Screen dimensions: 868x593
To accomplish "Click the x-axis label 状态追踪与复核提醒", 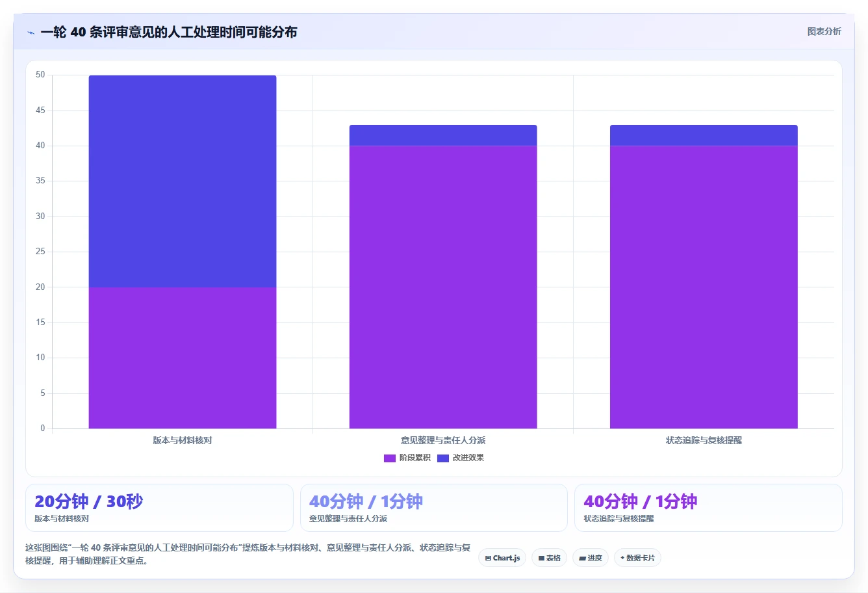I will click(704, 440).
